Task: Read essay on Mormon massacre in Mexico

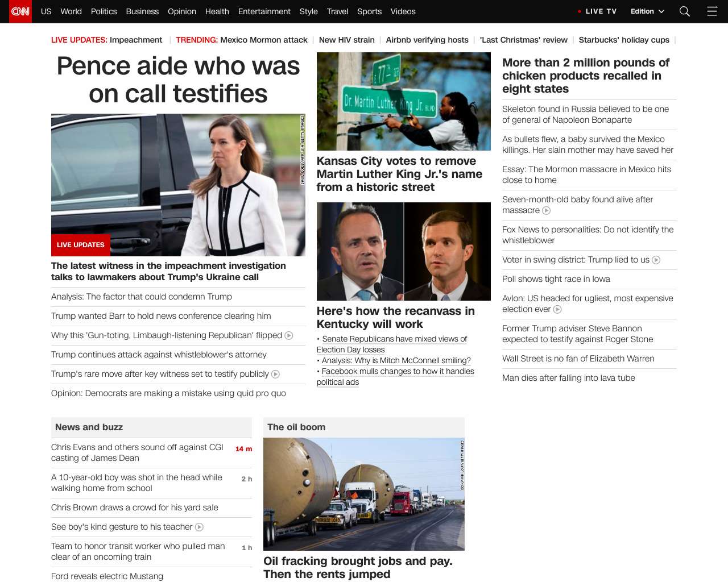Action: 586,174
